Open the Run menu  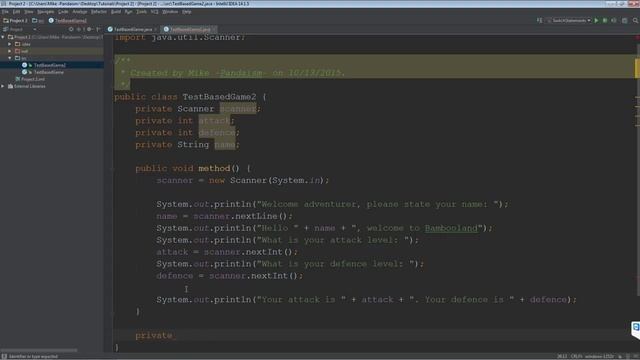click(x=129, y=12)
